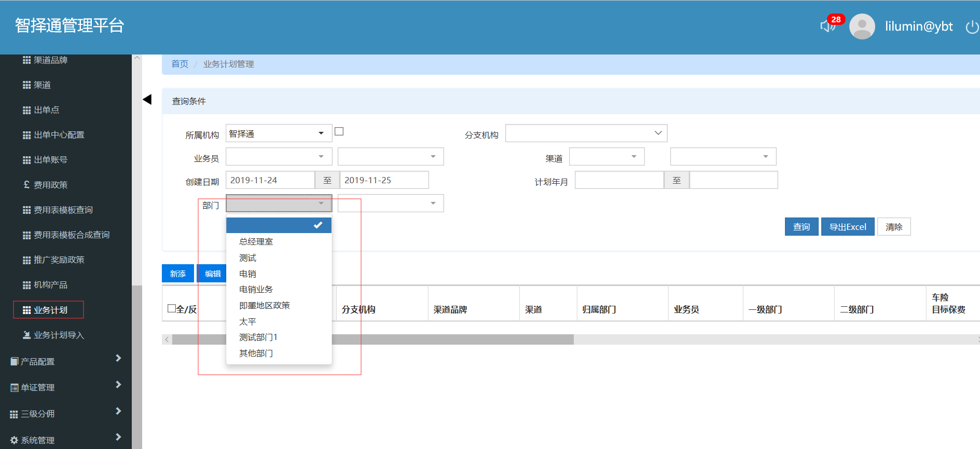
Task: Close the open 部门 dropdown box
Action: (279, 203)
